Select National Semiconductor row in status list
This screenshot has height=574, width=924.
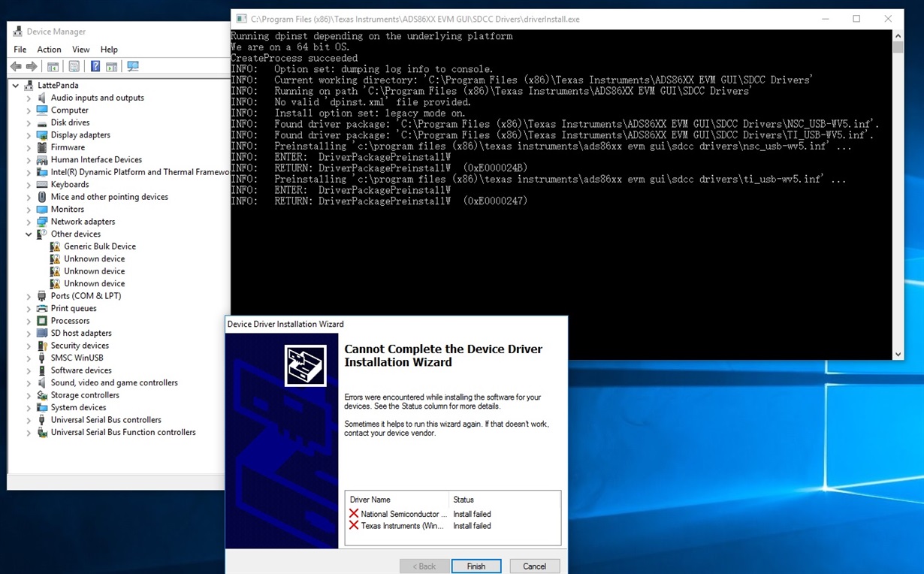tap(453, 514)
